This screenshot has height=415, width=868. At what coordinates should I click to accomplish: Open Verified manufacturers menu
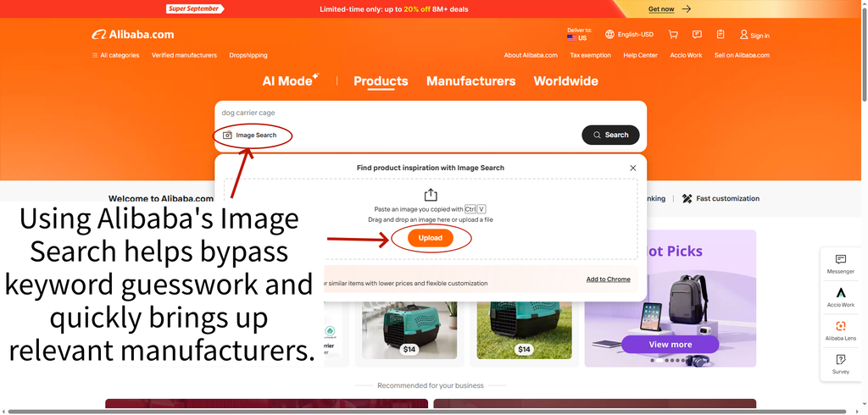click(x=184, y=55)
